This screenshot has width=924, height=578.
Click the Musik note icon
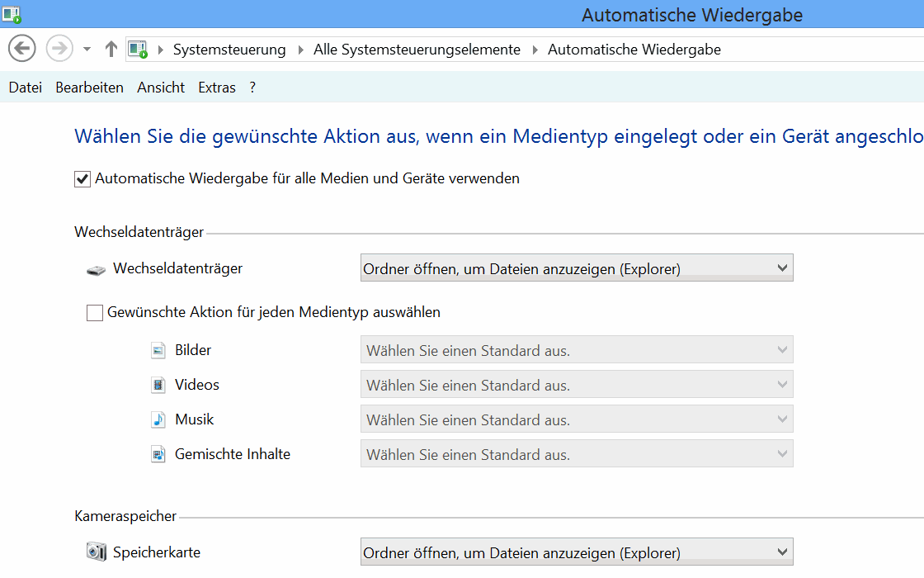158,420
